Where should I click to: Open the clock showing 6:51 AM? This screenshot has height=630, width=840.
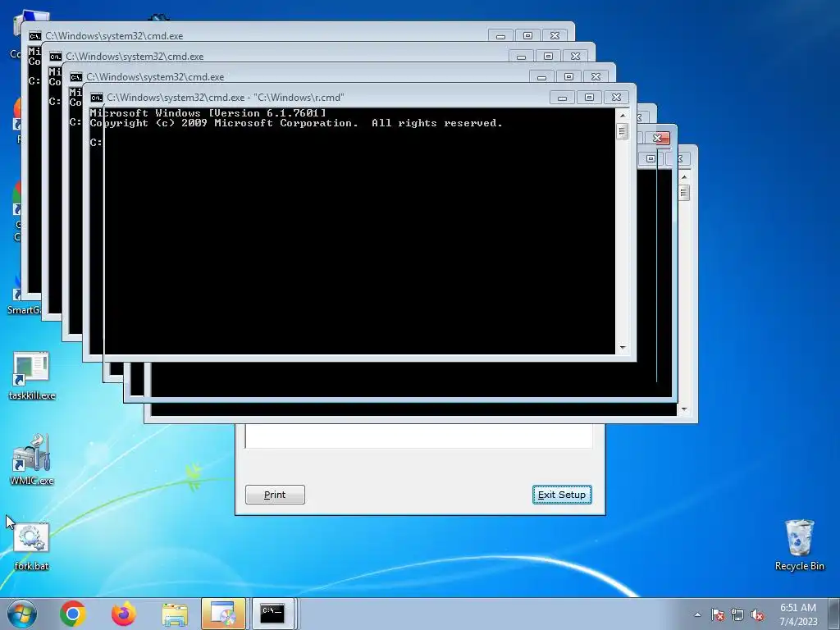[798, 614]
